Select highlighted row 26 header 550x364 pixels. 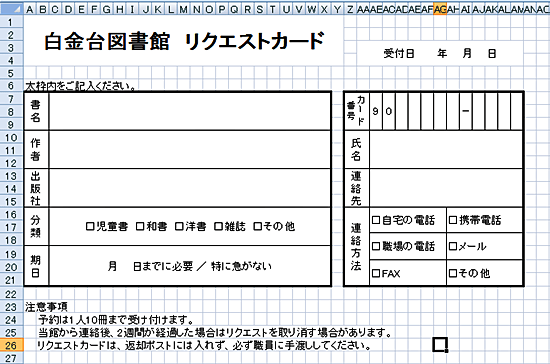coord(12,345)
